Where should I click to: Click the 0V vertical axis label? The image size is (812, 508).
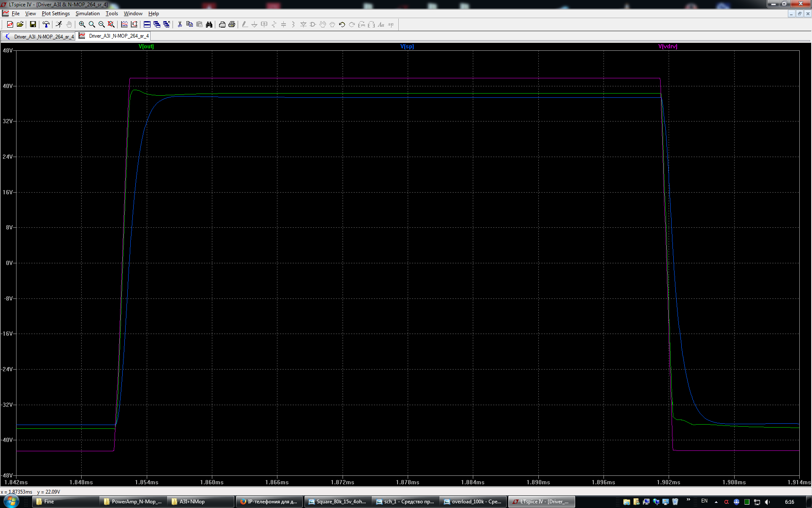point(9,263)
